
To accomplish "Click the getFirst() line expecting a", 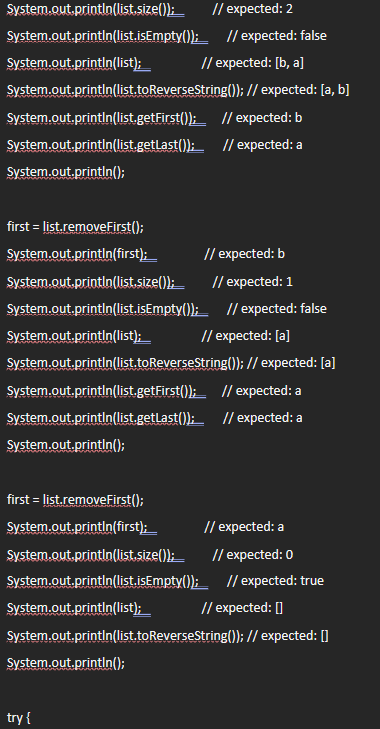I will 154,391.
